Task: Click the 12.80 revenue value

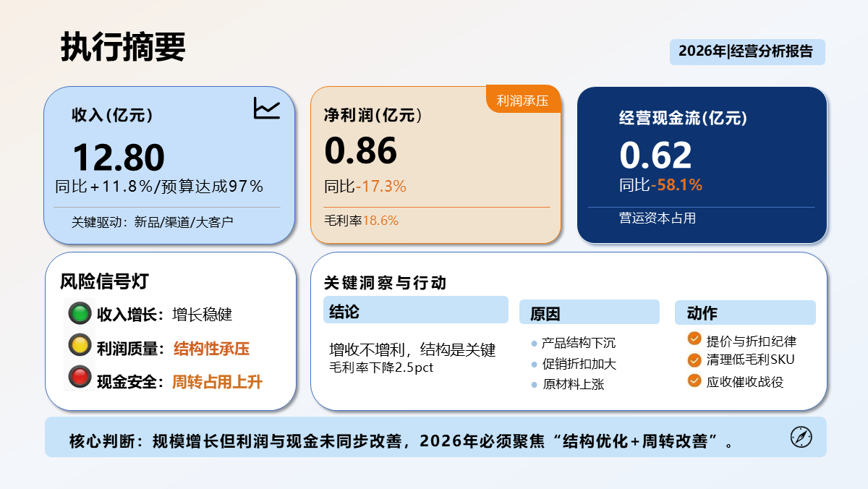Action: [x=119, y=158]
